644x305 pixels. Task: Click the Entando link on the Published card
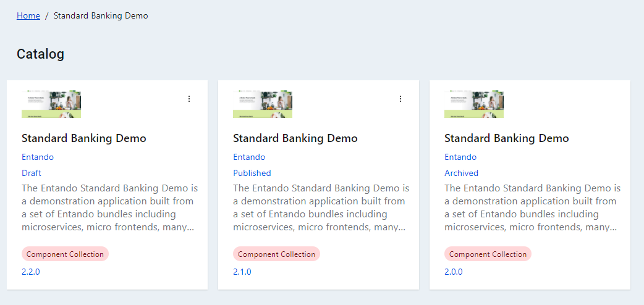point(249,157)
